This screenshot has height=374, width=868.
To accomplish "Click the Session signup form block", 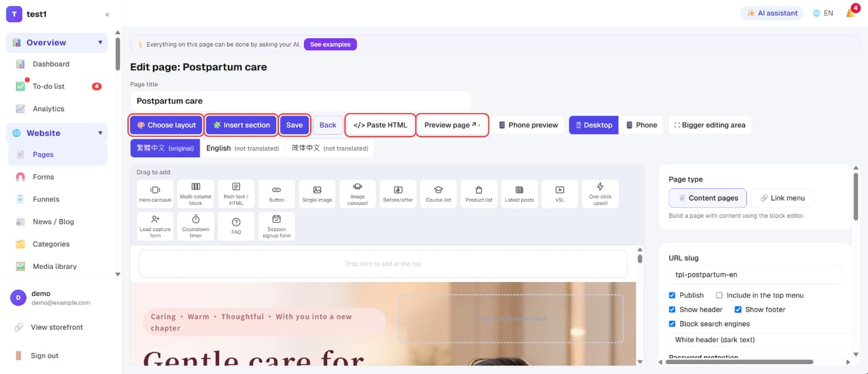I will point(277,226).
